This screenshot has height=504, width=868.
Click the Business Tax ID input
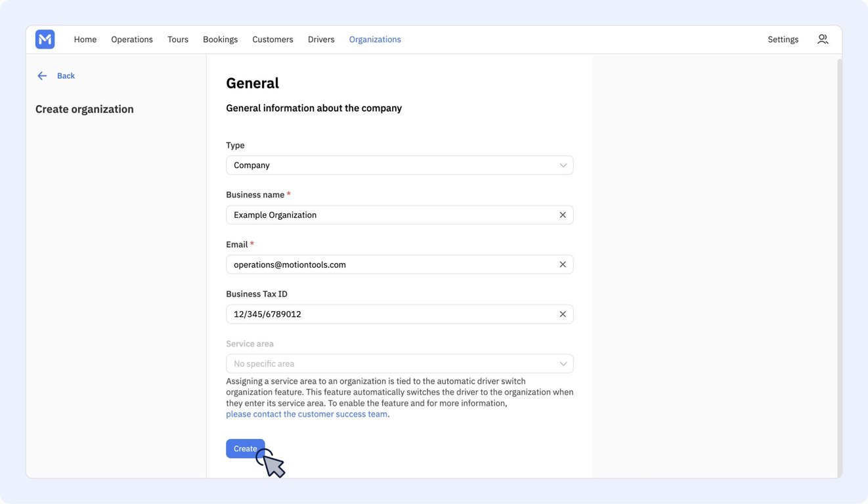point(400,314)
